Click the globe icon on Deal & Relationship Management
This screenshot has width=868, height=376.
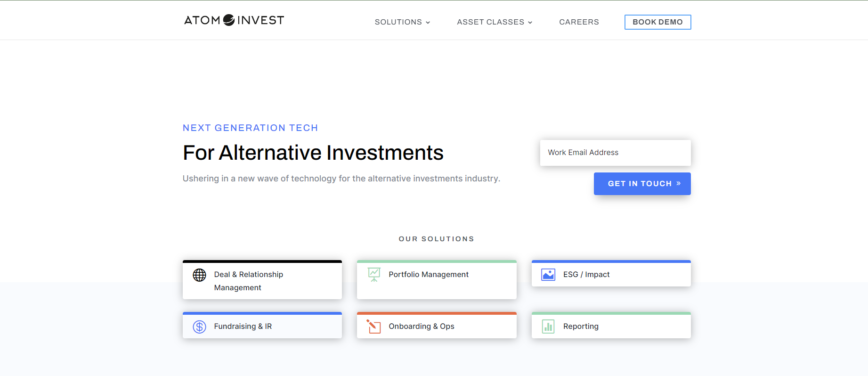[x=199, y=275]
